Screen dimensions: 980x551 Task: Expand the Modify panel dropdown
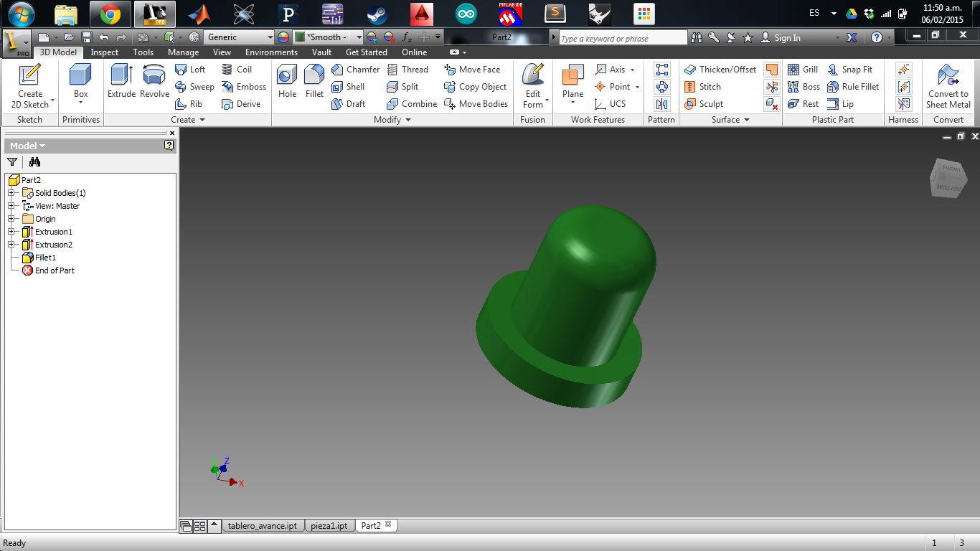392,120
